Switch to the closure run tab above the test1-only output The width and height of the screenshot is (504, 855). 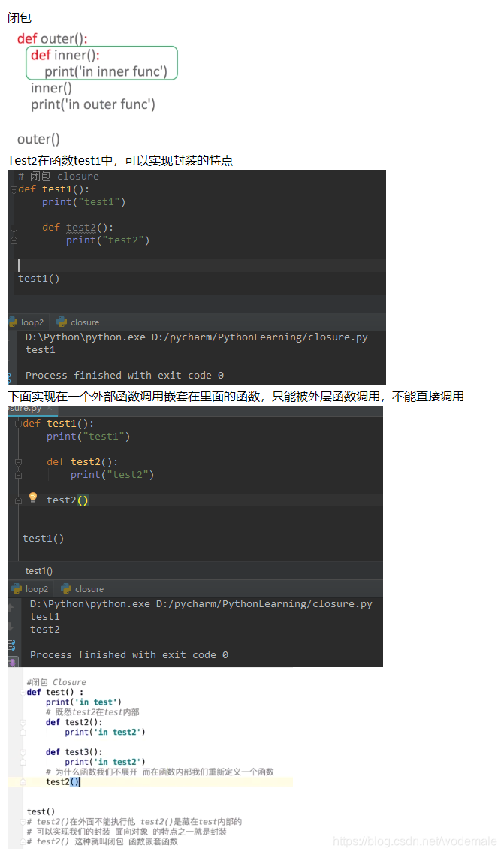(x=78, y=322)
